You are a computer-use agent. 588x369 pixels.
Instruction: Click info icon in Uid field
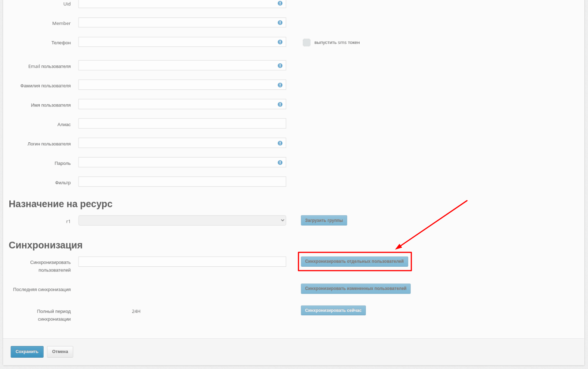[x=280, y=3]
